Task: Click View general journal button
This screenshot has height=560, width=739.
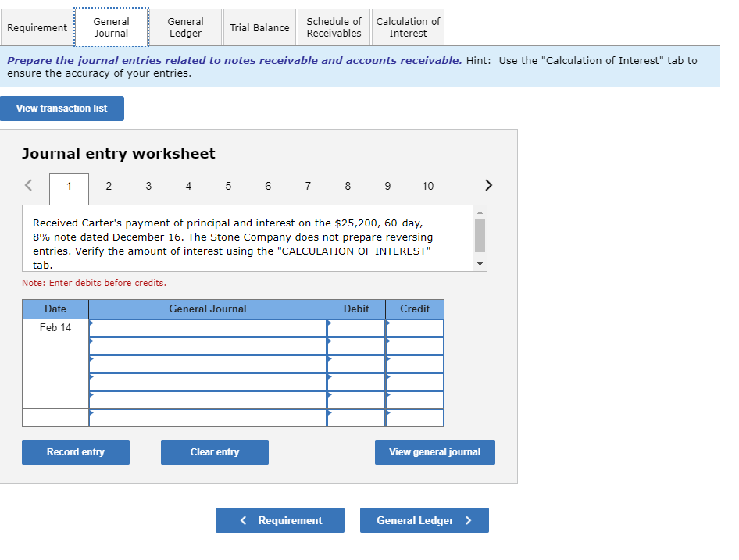Action: (434, 452)
